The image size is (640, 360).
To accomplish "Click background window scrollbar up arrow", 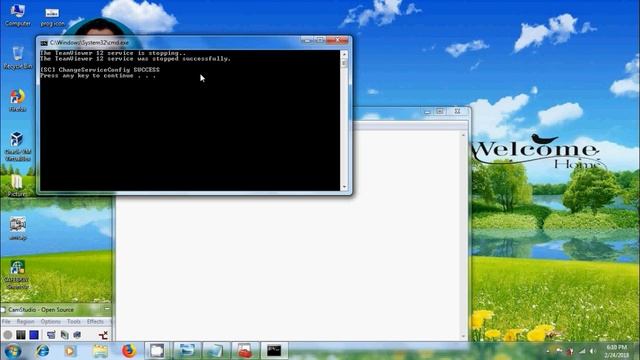I will coord(463,135).
